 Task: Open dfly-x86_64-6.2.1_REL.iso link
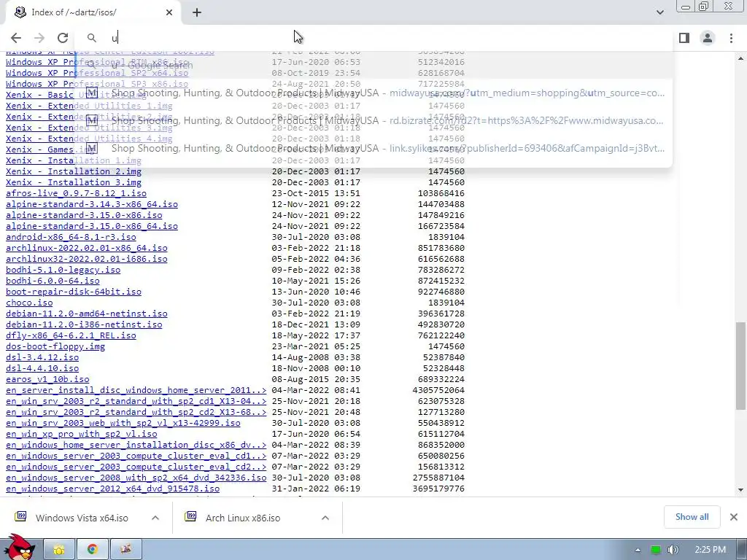click(71, 335)
